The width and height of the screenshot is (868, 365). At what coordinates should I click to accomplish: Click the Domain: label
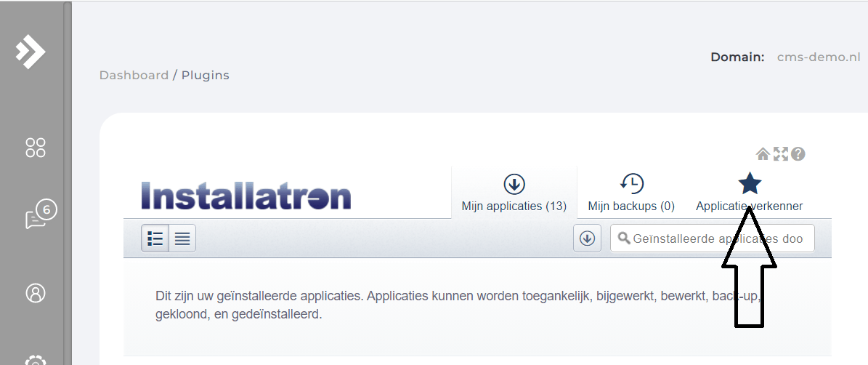click(737, 57)
